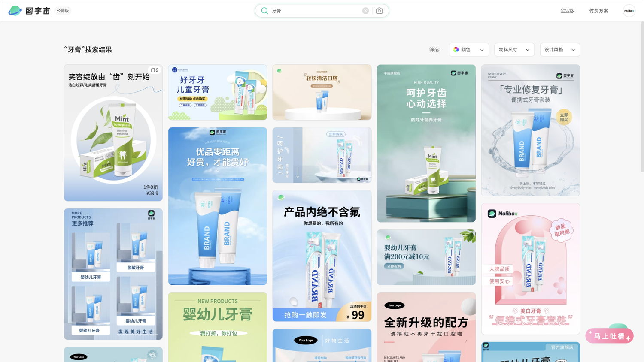The height and width of the screenshot is (362, 644).
Task: Expand the 设计风格 filter dropdown
Action: pos(560,50)
